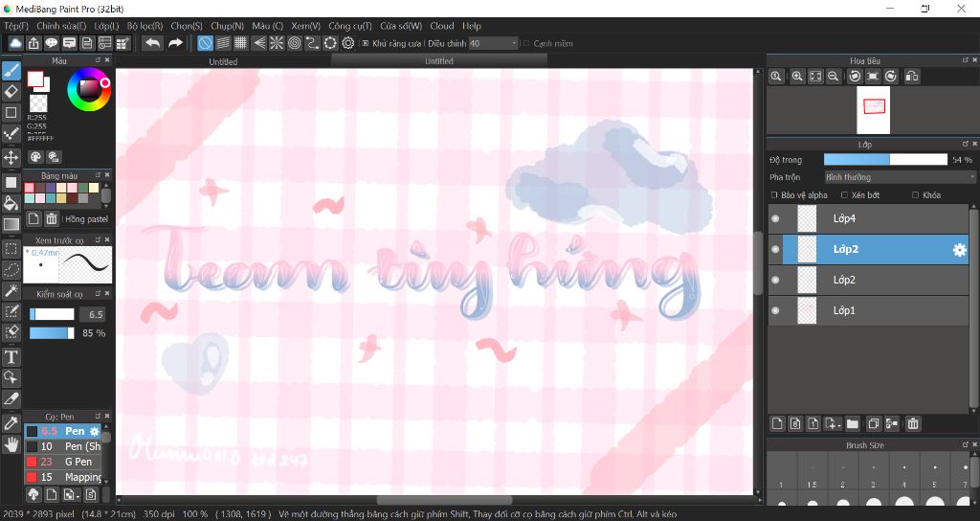
Task: Open the Bộ lọc(R) menu
Action: click(x=145, y=26)
